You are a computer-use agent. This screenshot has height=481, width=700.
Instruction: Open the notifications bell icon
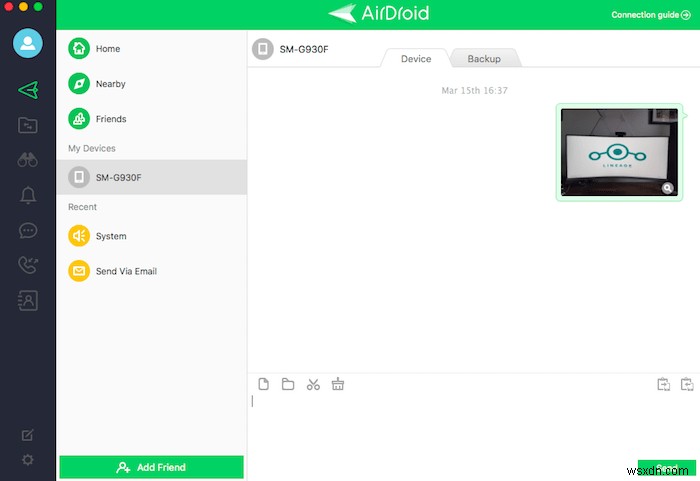point(28,195)
